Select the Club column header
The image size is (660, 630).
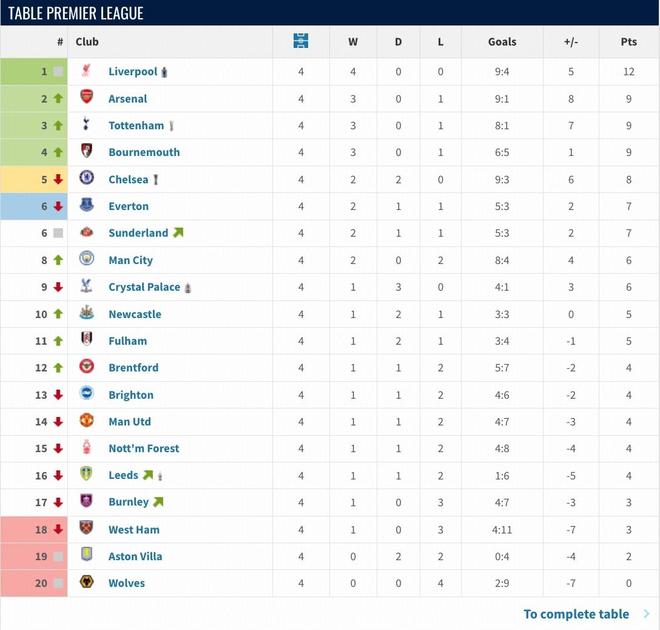pos(87,42)
